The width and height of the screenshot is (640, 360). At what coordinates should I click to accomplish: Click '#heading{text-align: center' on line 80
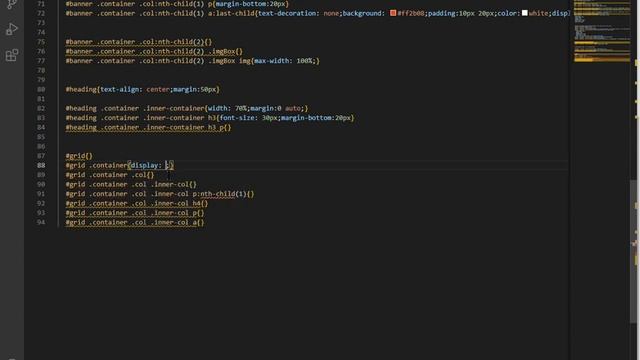(x=118, y=89)
